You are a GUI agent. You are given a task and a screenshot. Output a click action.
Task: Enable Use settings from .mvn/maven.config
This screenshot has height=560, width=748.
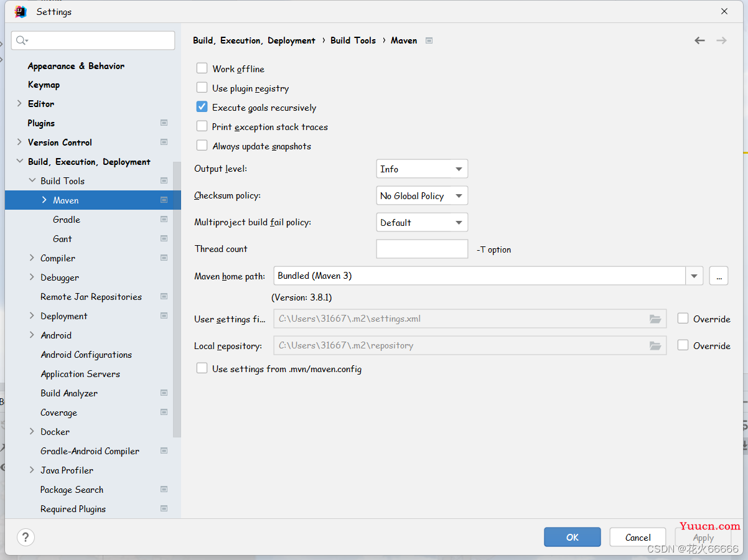point(202,368)
